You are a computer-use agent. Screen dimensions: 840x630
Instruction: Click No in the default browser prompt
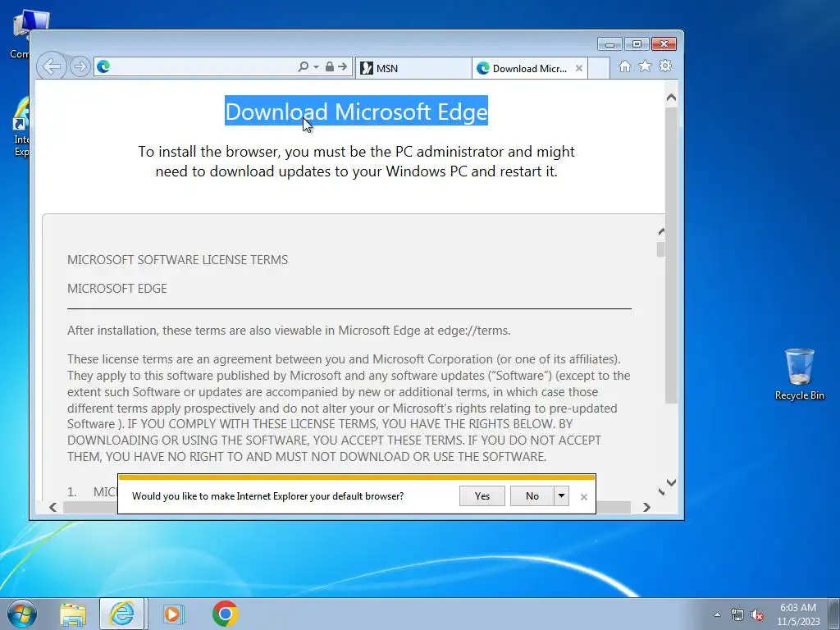coord(532,496)
